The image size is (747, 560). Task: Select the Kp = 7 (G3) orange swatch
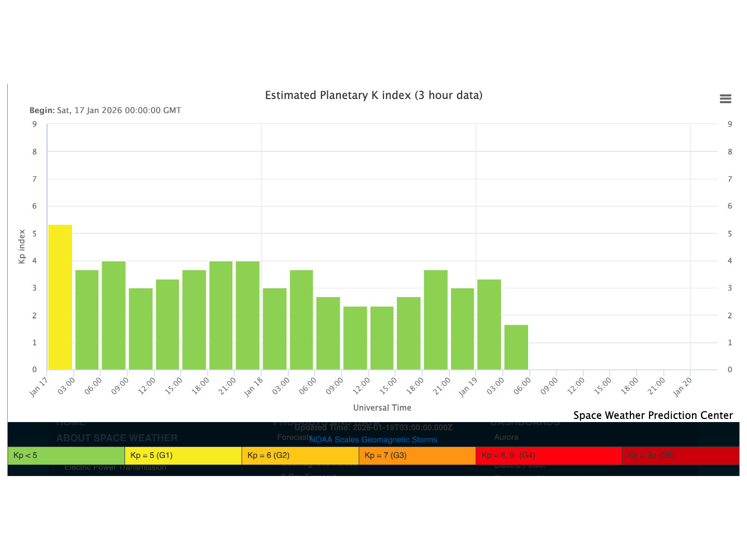[417, 456]
